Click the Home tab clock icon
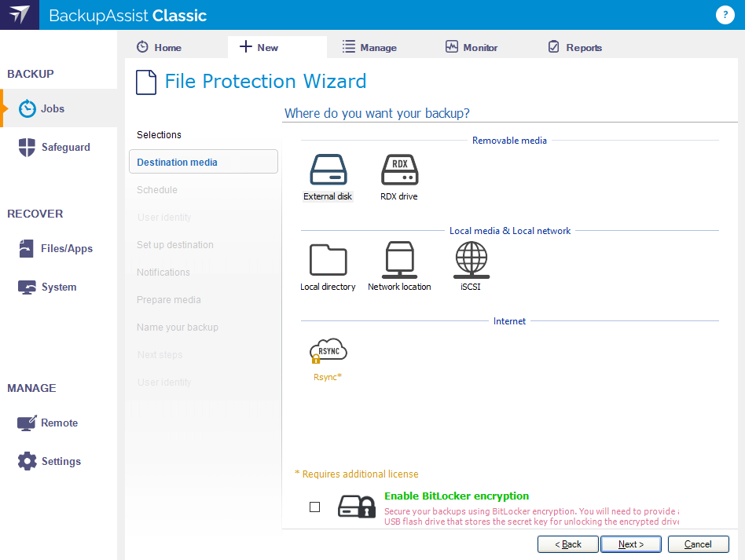This screenshot has width=745, height=560. point(142,47)
